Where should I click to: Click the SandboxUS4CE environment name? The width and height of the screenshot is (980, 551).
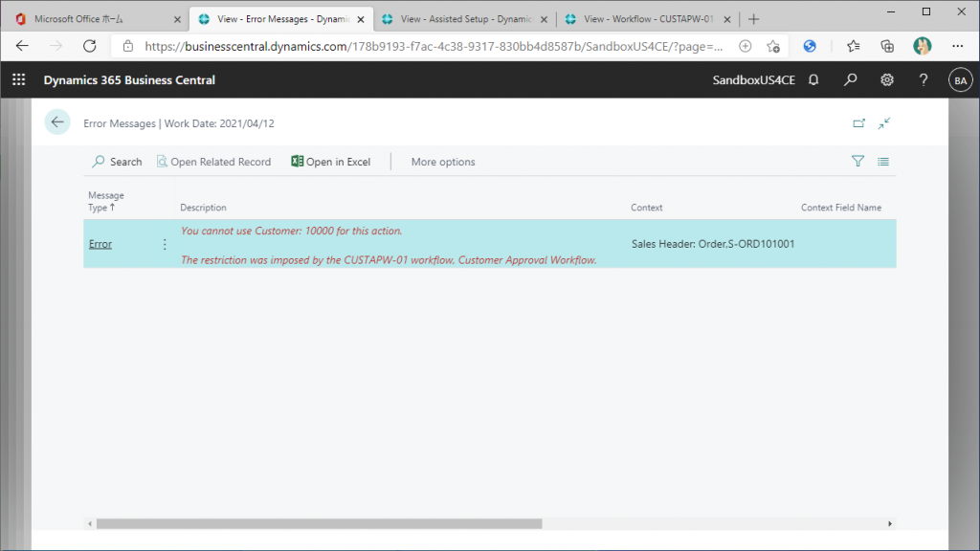click(x=754, y=80)
